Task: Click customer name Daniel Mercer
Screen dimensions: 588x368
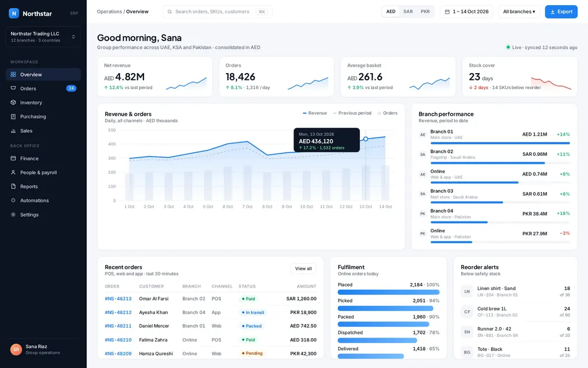Action: [154, 326]
